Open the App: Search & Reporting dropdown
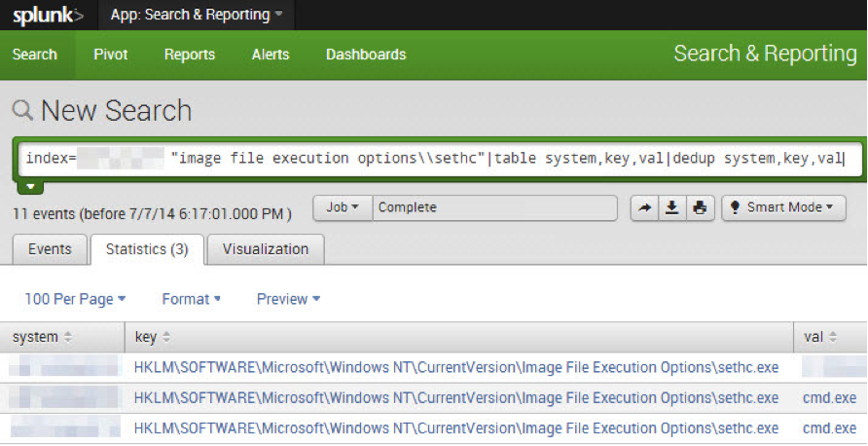The width and height of the screenshot is (868, 446). [196, 15]
